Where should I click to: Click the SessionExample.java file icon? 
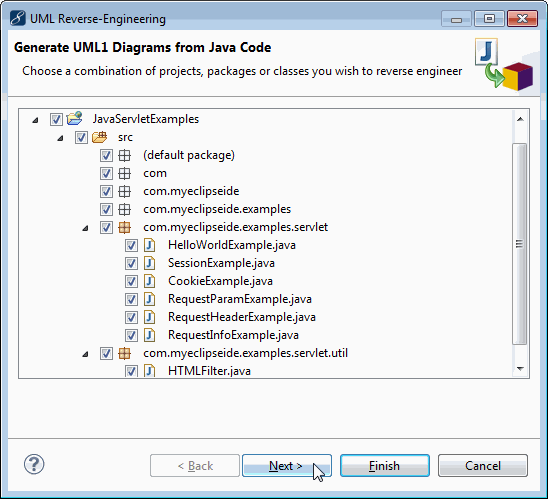click(150, 263)
